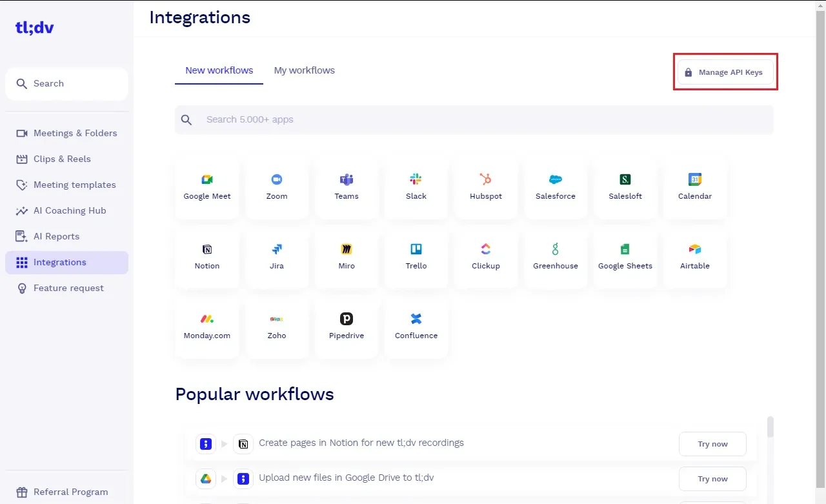Select the Microsoft Teams integration
The image size is (826, 504).
[347, 187]
